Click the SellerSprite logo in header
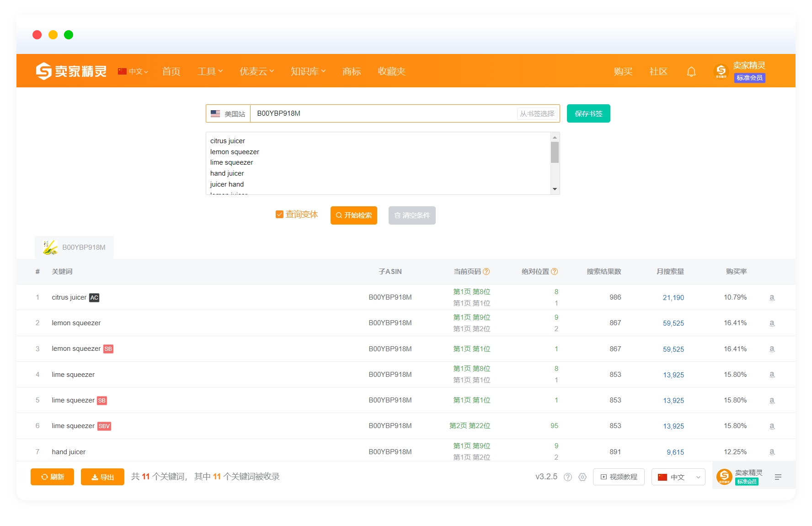The width and height of the screenshot is (812, 526). point(71,71)
